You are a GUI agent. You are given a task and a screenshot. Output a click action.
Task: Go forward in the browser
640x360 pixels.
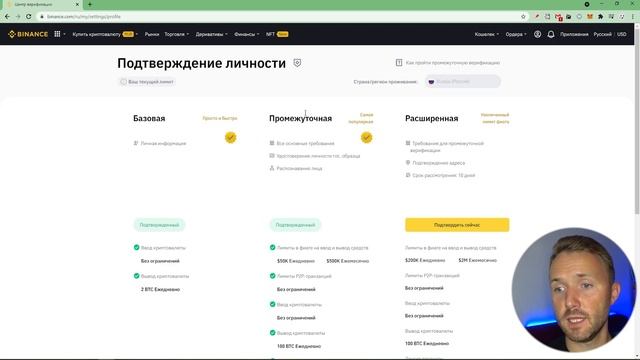point(18,17)
